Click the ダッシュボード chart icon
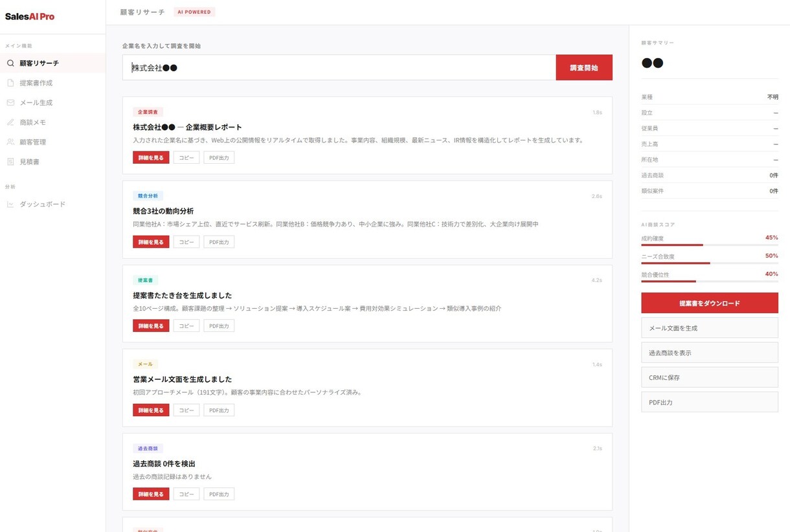This screenshot has height=532, width=790. pyautogui.click(x=10, y=205)
